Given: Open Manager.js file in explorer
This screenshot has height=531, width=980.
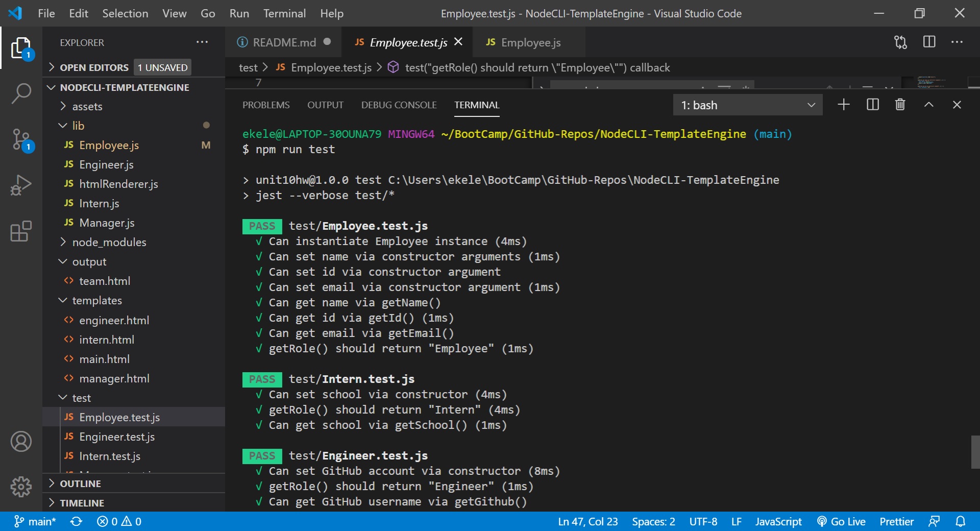Looking at the screenshot, I should click(x=134, y=223).
